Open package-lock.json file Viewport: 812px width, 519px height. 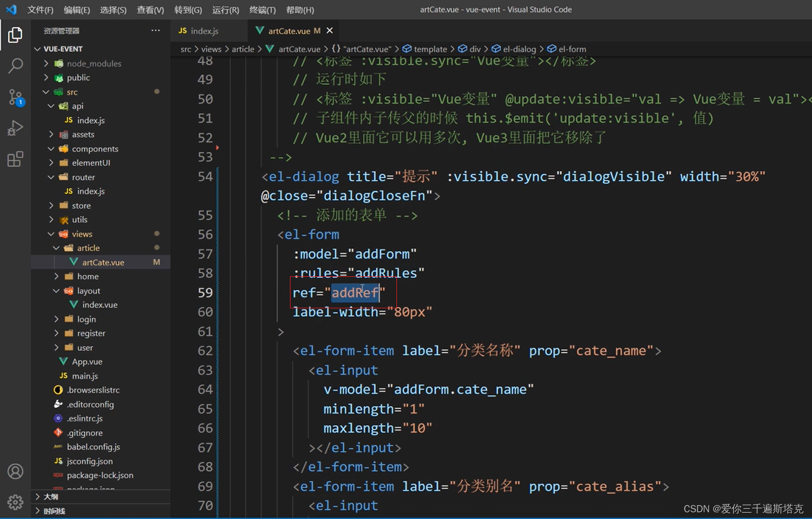(x=100, y=475)
